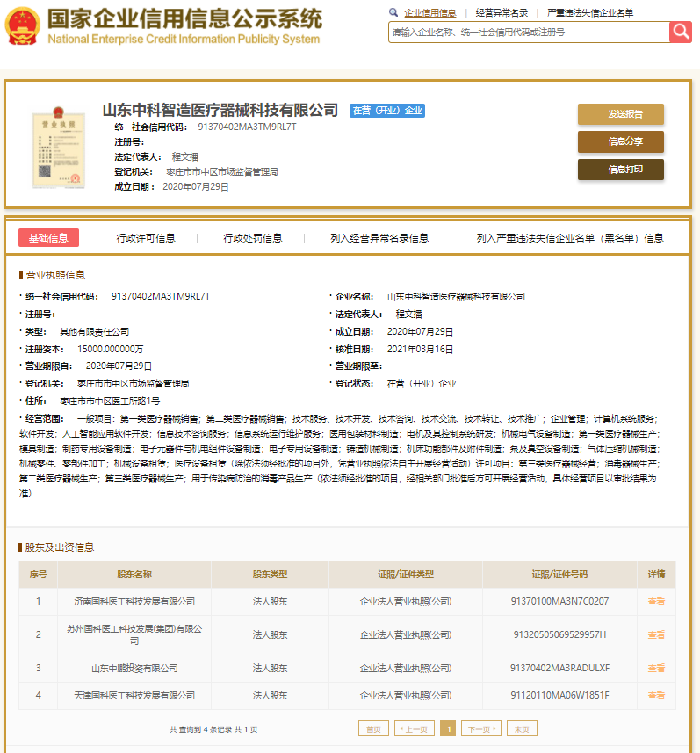Select page 1 in pagination
The image size is (700, 753).
pyautogui.click(x=449, y=729)
